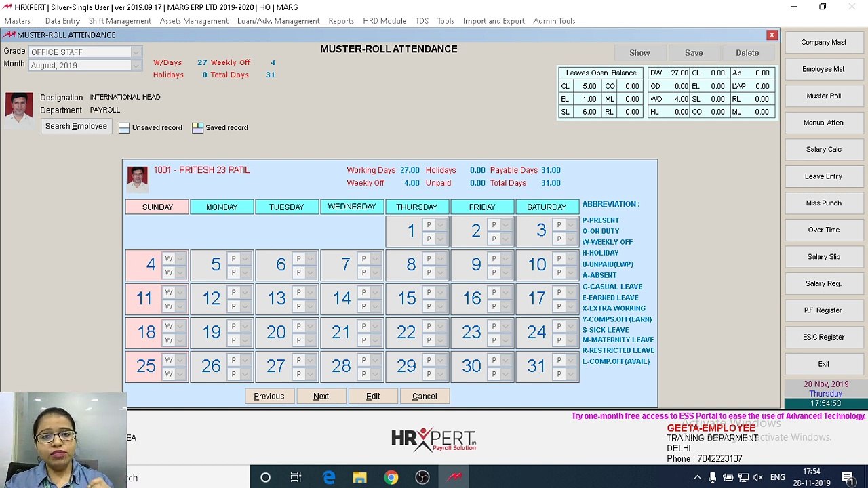Open first attendance dropdown for day 1

[x=441, y=225]
